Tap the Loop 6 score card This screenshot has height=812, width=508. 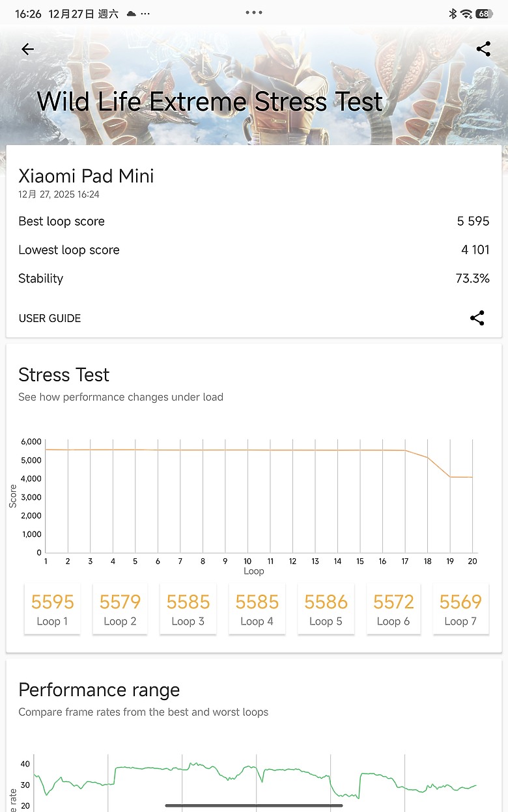pos(393,608)
